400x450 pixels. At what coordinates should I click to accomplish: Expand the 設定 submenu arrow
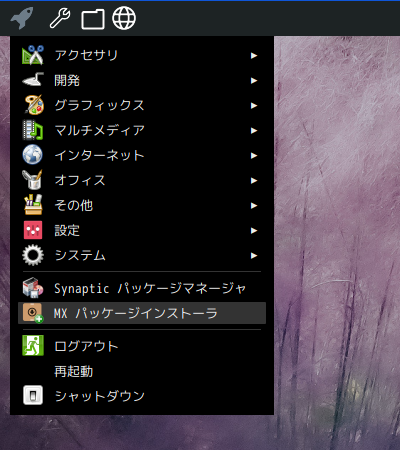(x=254, y=230)
